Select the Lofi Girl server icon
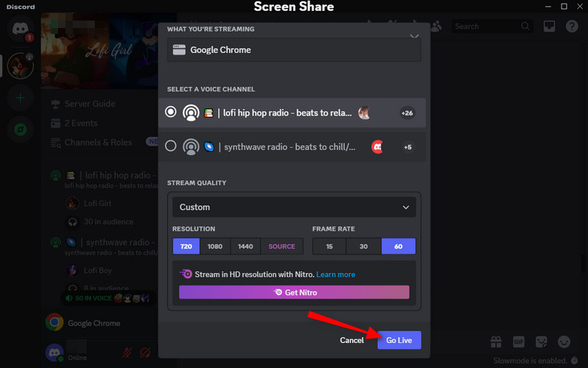This screenshot has width=588, height=368. 21,66
